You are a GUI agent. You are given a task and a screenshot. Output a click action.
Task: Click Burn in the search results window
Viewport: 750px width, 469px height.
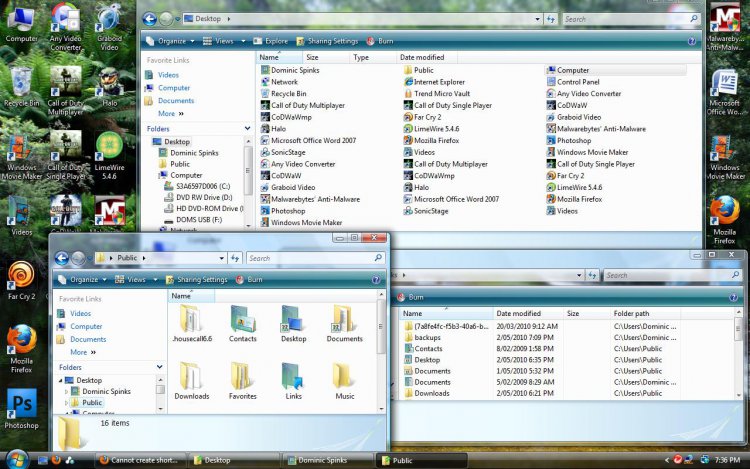(x=410, y=297)
